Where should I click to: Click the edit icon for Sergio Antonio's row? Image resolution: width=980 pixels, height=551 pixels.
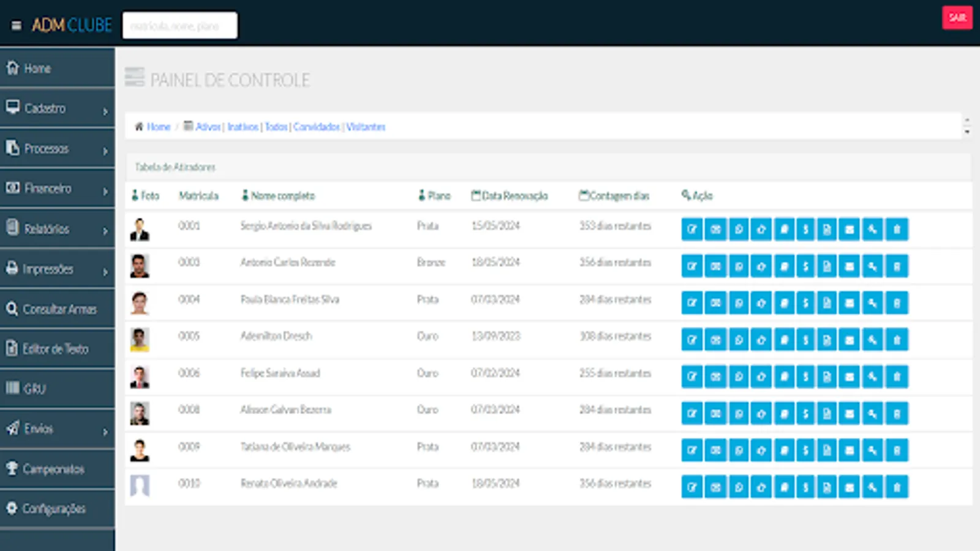[x=692, y=230]
